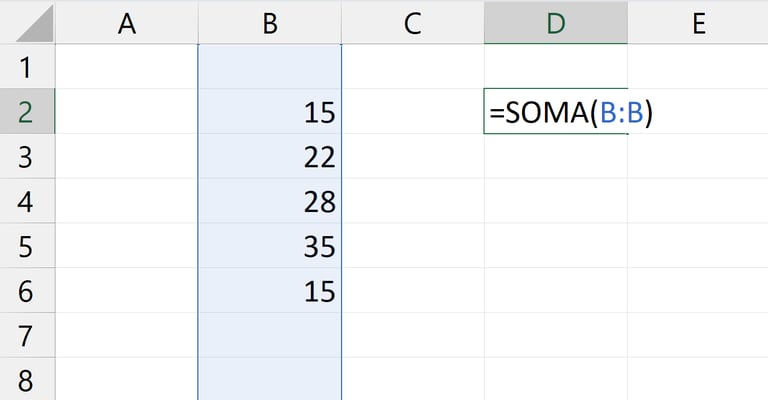Select column A header
768x400 pixels.
[126, 23]
